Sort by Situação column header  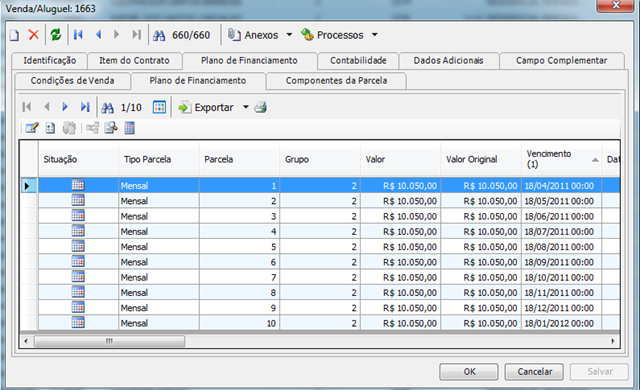(x=78, y=160)
